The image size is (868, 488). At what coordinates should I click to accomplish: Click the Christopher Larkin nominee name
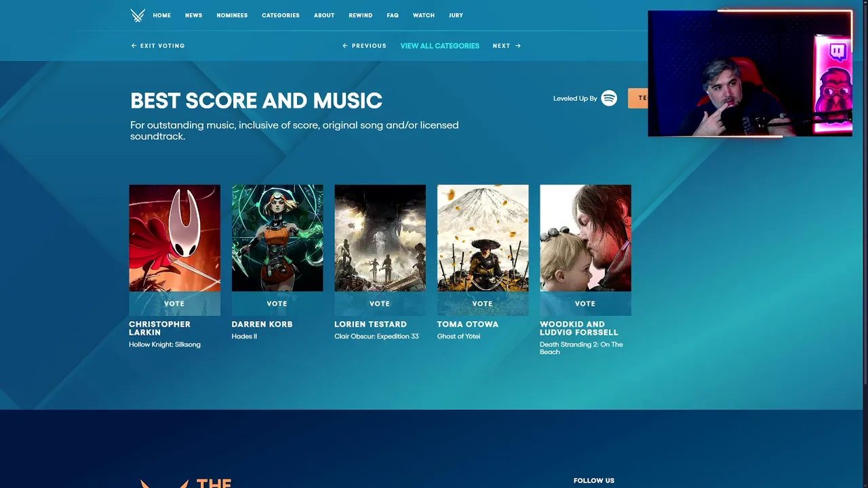159,328
